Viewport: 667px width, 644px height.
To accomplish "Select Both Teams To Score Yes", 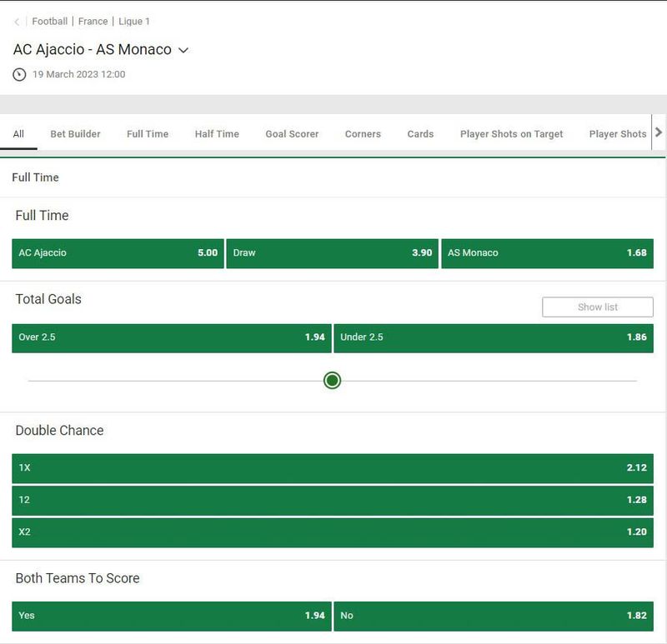I will point(171,616).
